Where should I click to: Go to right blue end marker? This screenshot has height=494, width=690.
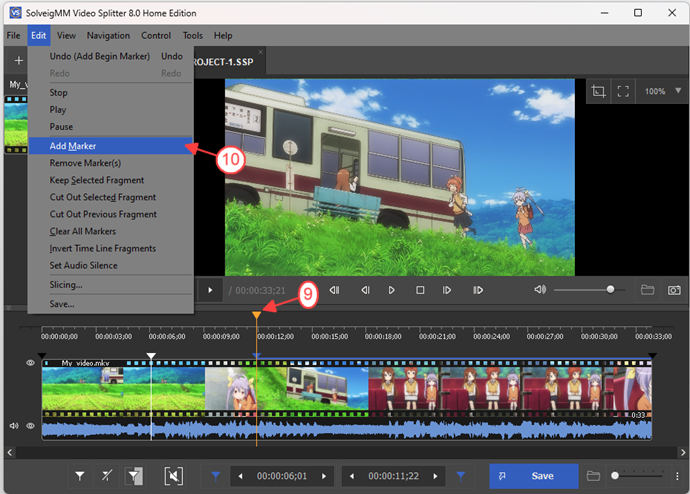click(x=461, y=476)
